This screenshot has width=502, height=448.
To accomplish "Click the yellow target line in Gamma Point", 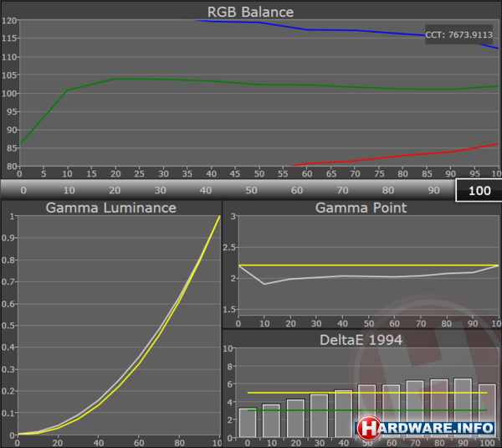I will [368, 265].
